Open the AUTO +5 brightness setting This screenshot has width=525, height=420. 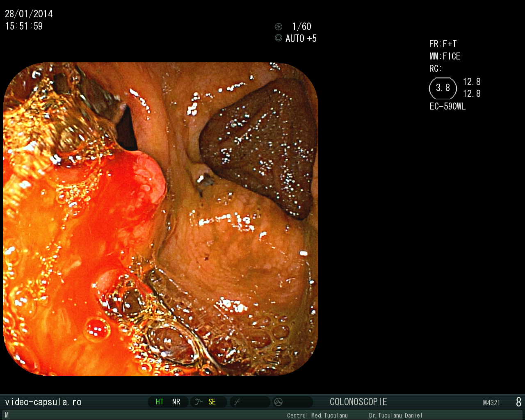(301, 39)
